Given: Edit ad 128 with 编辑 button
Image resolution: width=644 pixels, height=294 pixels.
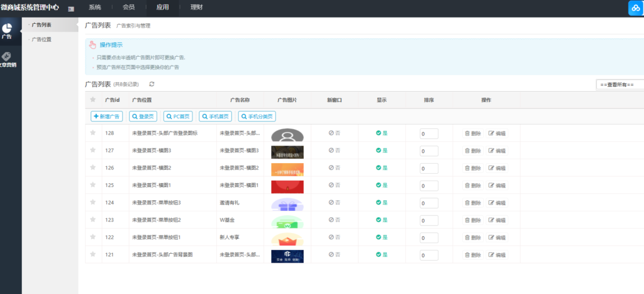Looking at the screenshot, I should click(x=497, y=133).
